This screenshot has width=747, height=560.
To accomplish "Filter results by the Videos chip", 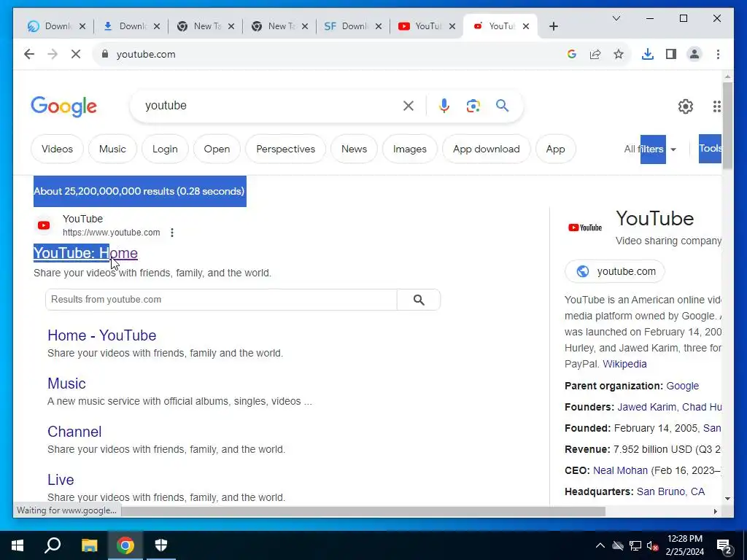I will click(x=57, y=149).
